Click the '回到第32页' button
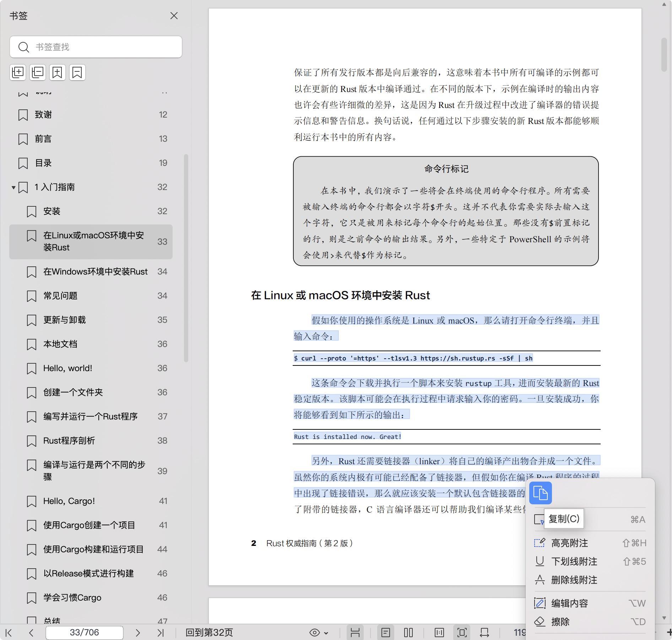Image resolution: width=672 pixels, height=640 pixels. [209, 633]
